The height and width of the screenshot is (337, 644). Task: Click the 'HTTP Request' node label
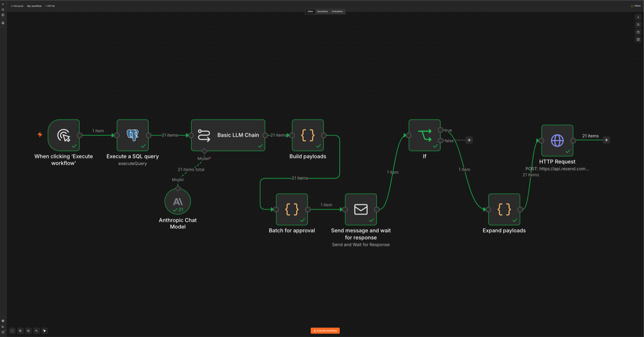click(x=557, y=162)
